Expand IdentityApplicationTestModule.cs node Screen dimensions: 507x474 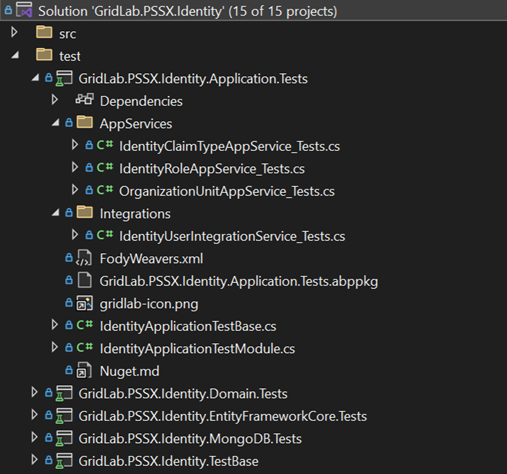[54, 347]
